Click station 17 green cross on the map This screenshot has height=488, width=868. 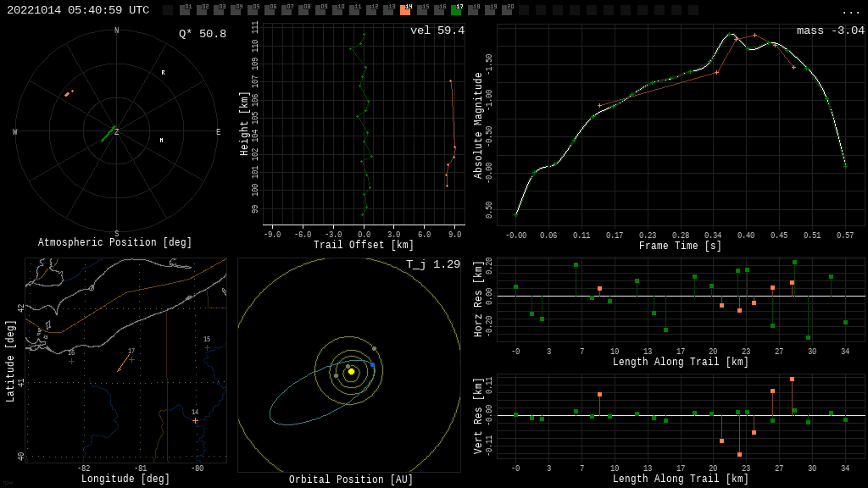[131, 359]
